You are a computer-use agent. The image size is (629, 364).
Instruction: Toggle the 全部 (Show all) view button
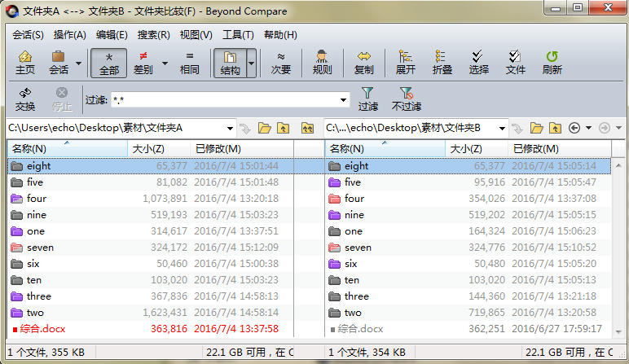(109, 62)
